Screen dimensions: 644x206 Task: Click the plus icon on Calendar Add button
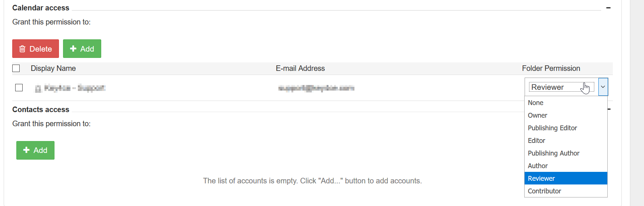coord(73,49)
